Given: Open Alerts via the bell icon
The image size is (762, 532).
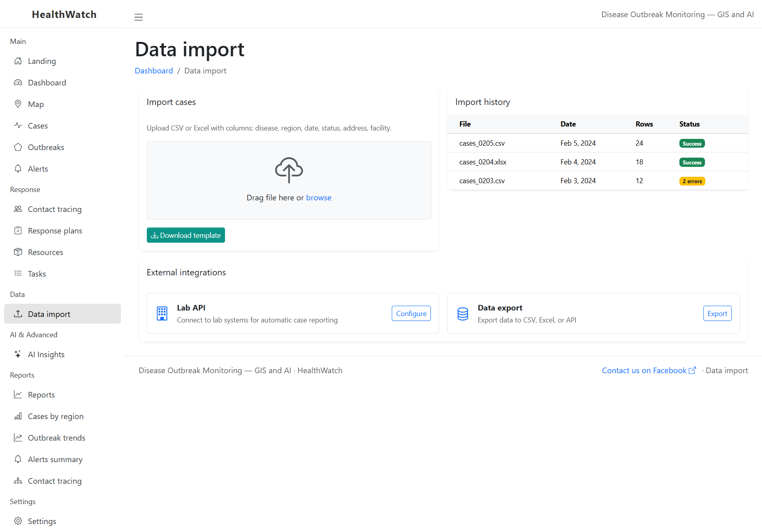Looking at the screenshot, I should (x=18, y=168).
